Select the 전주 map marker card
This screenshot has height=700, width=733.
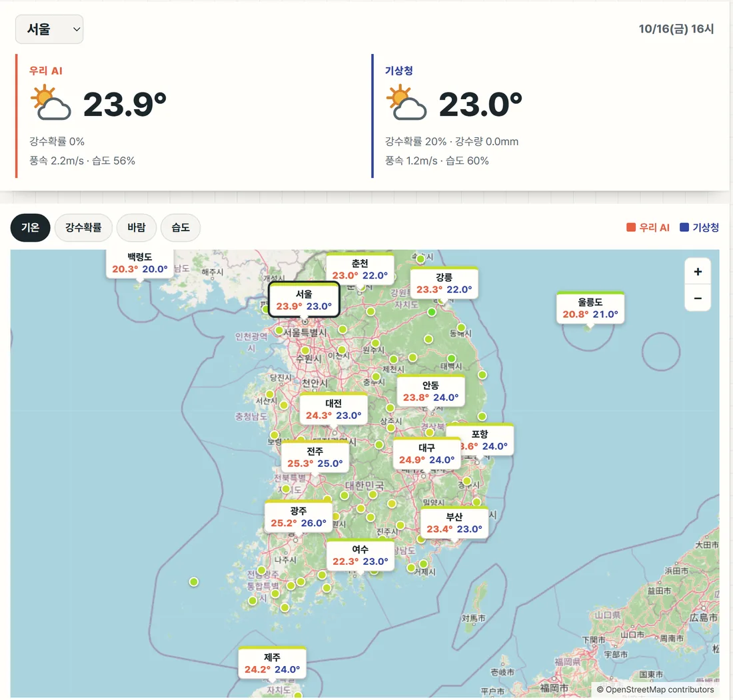point(315,457)
